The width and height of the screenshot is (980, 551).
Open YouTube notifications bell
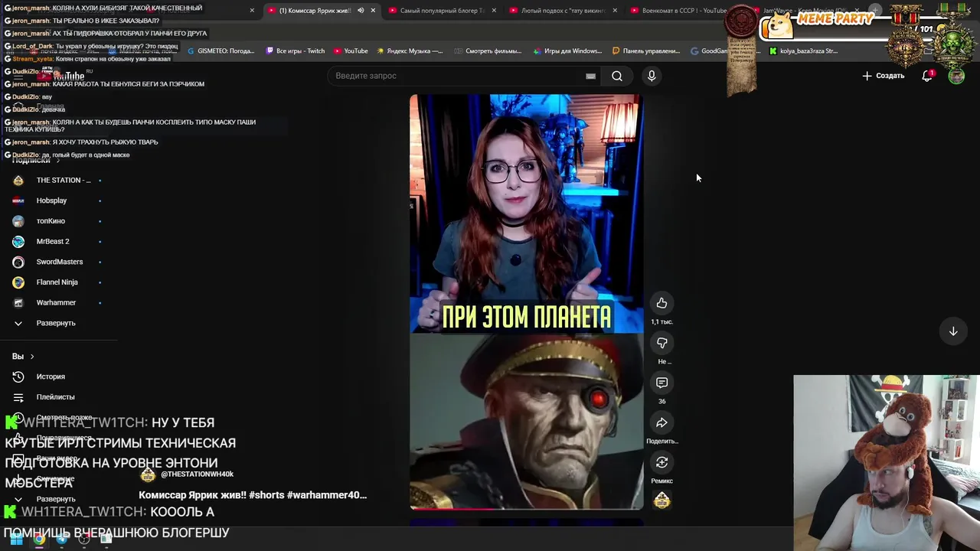pos(927,76)
